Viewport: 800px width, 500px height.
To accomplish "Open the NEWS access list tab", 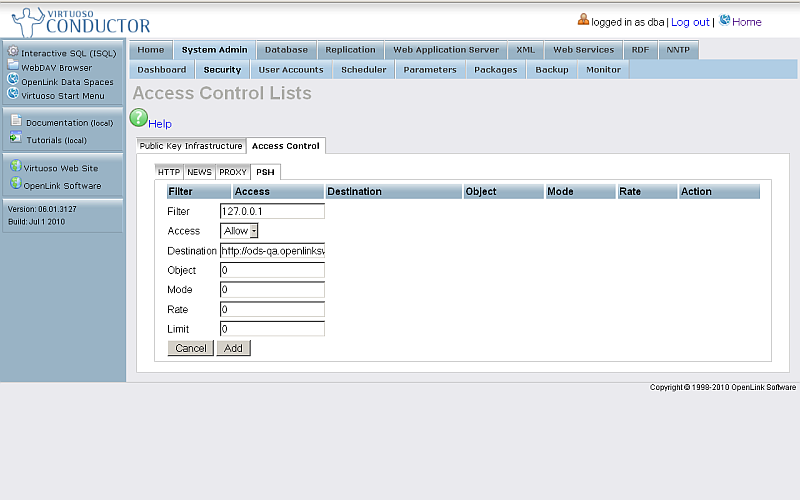I will coord(199,172).
